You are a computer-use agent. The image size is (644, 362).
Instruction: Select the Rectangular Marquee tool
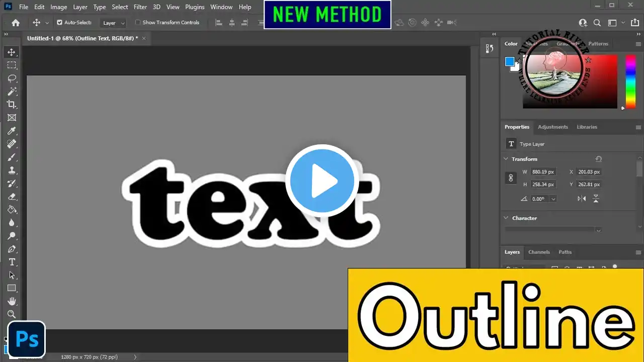pyautogui.click(x=12, y=65)
